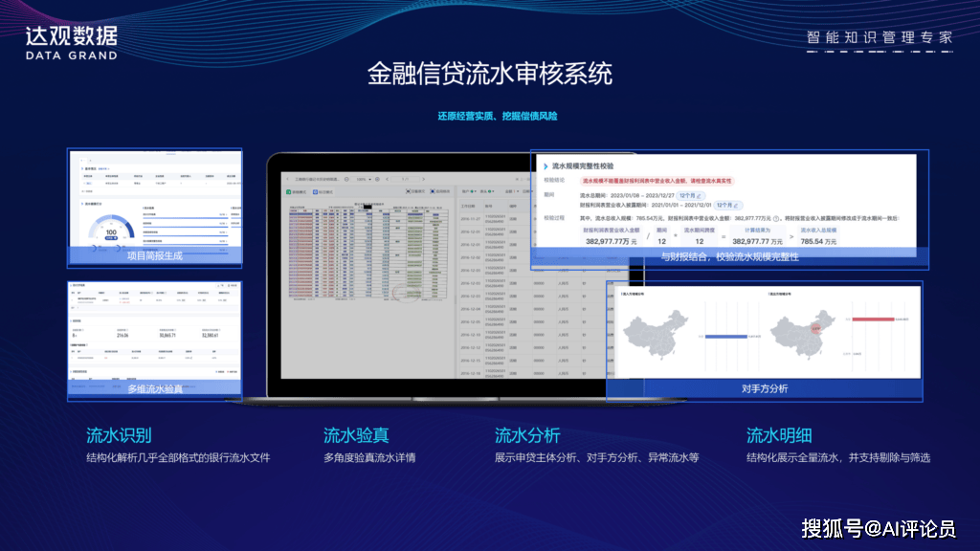
Task: Click the 多维流水验真 thumbnail caption
Action: [x=154, y=388]
